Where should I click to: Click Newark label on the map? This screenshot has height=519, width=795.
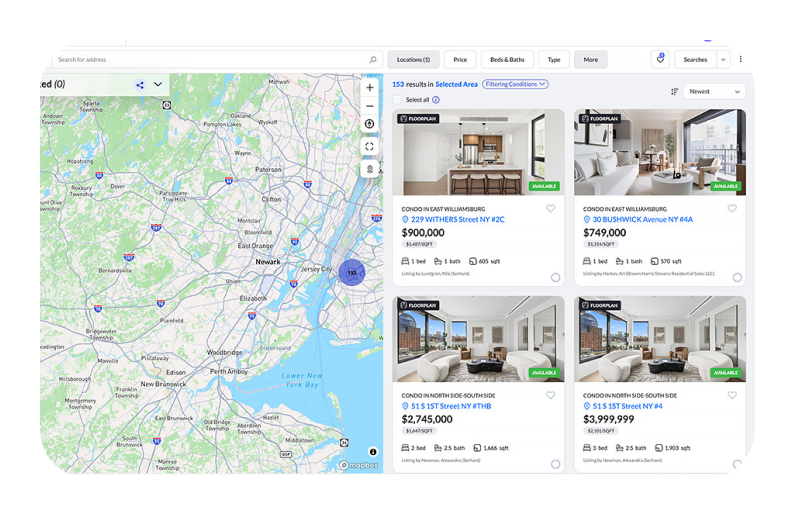[x=268, y=262]
